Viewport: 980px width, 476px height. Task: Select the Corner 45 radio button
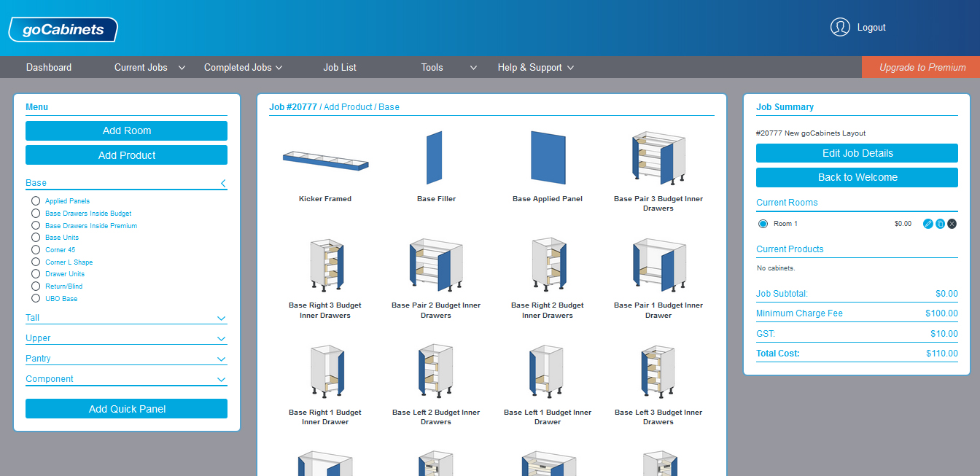click(x=36, y=249)
